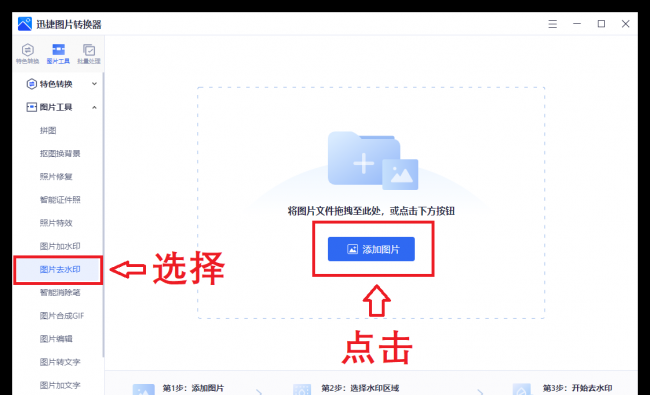Open 智能消除笔 tool

coord(60,293)
